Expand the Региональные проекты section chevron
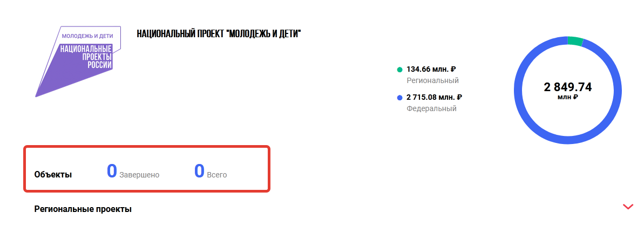Viewport: 644px width, 226px height. coord(628,207)
